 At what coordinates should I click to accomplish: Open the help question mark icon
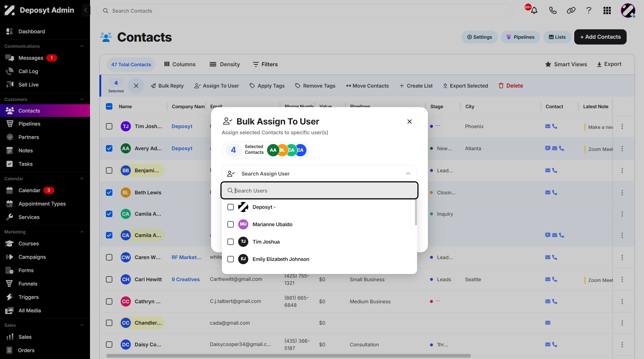(x=589, y=10)
